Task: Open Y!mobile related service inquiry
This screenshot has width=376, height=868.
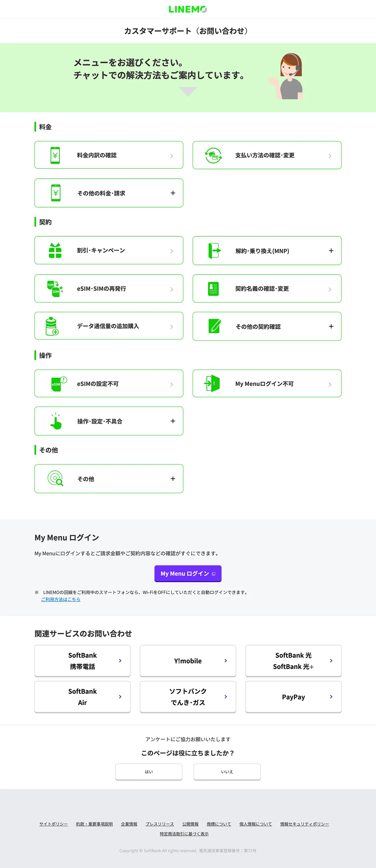Action: click(x=188, y=661)
